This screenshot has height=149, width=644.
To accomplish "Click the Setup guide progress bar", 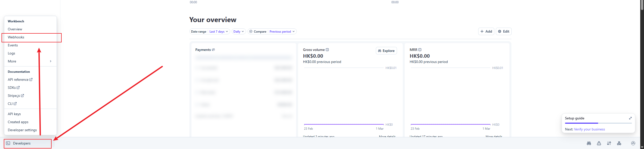I will coord(598,123).
